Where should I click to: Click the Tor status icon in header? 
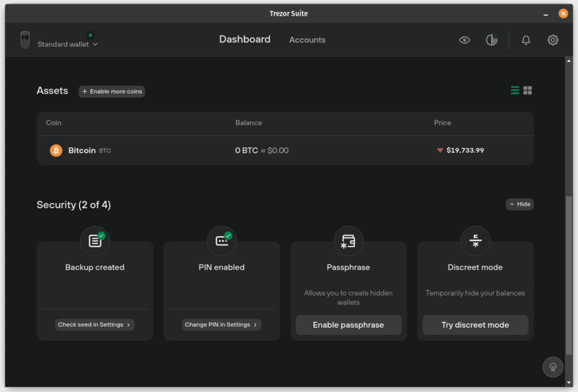click(x=492, y=40)
